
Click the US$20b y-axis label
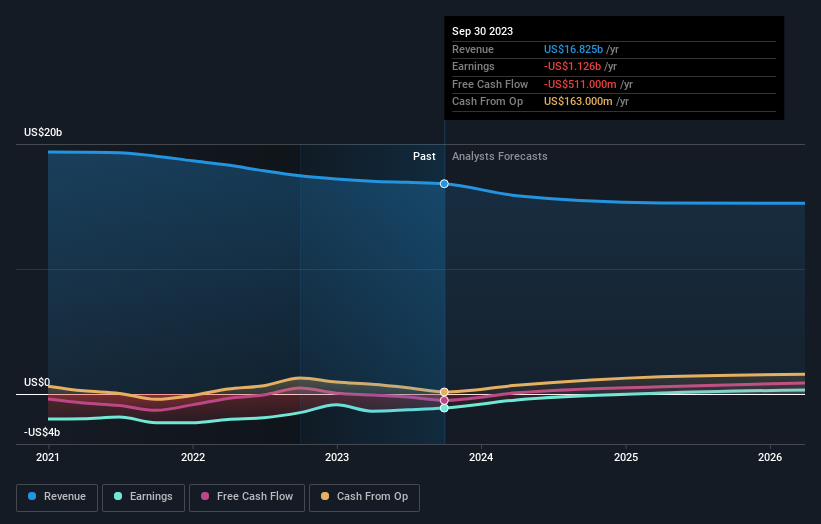click(43, 132)
